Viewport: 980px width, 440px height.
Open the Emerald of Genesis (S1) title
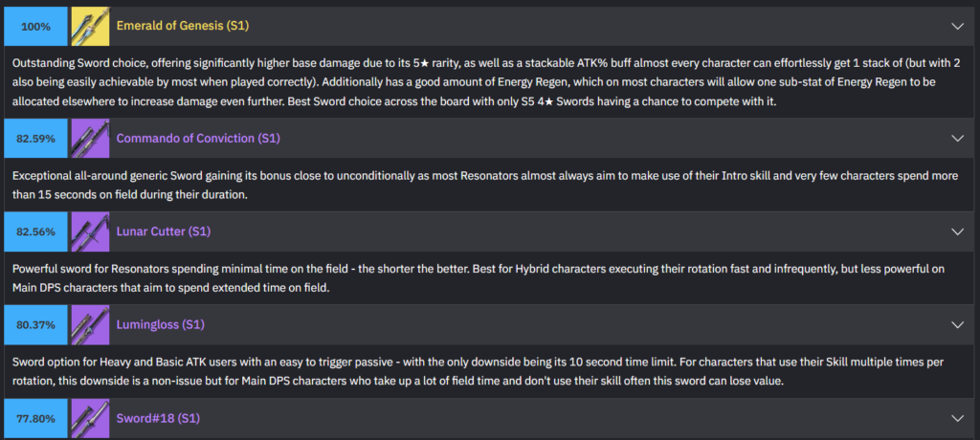coord(182,26)
